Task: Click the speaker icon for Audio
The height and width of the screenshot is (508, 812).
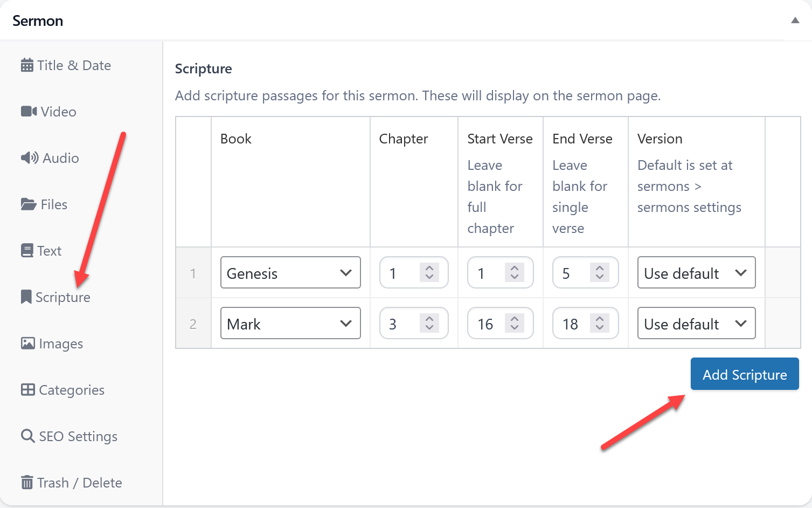Action: coord(30,158)
